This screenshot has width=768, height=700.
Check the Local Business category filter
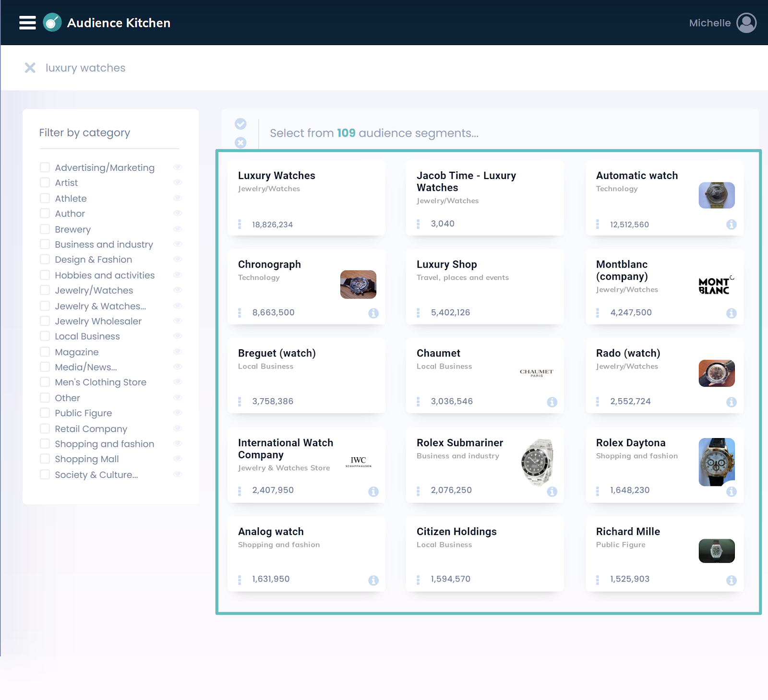[x=45, y=336]
